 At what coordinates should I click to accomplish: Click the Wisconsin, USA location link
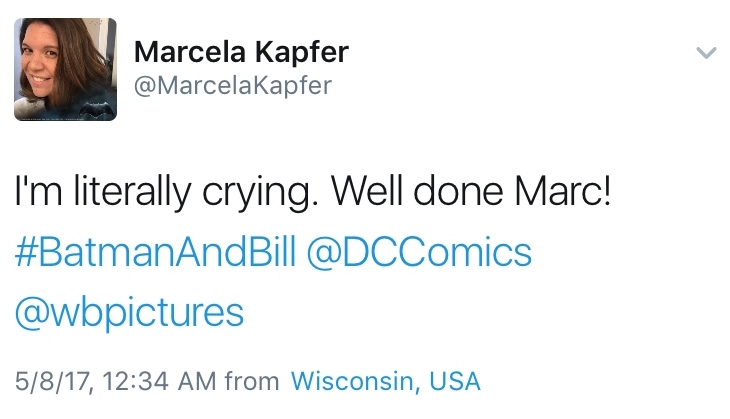tap(385, 381)
